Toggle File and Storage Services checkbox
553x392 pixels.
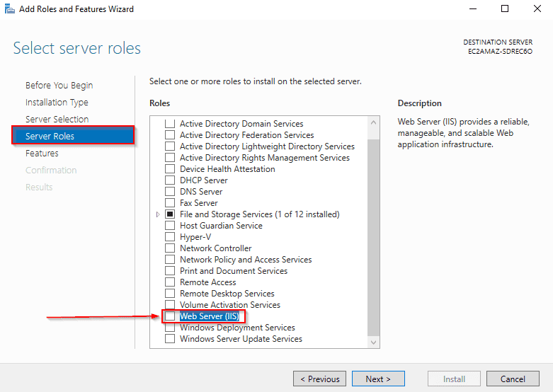[x=170, y=214]
